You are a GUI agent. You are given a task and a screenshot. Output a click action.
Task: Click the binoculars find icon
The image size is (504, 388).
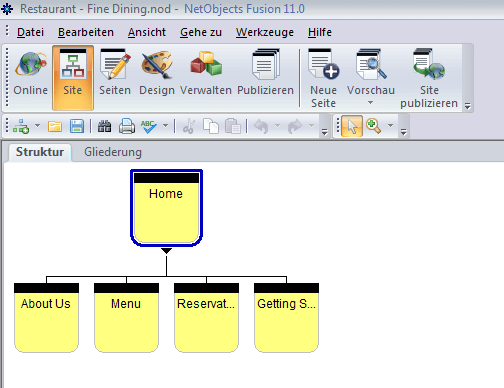[104, 126]
